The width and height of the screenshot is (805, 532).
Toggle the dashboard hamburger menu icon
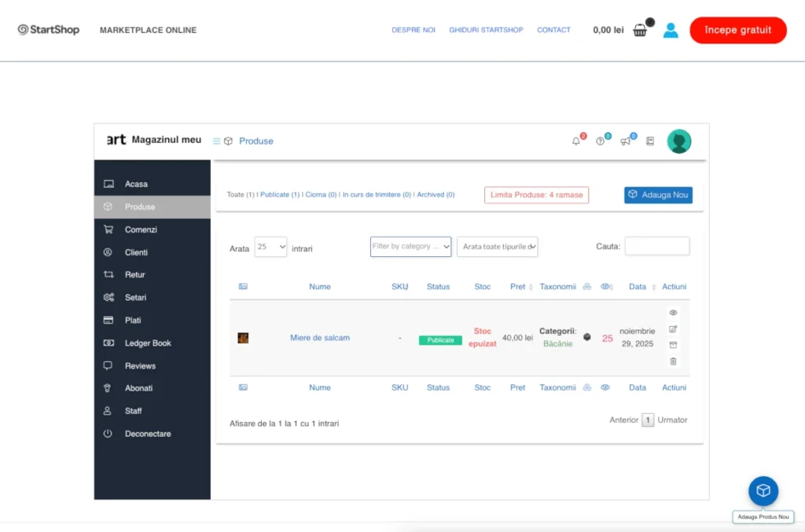tap(217, 141)
